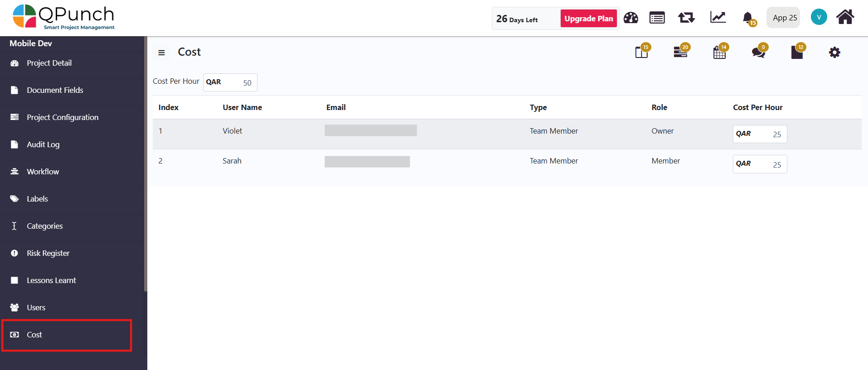Screen dimensions: 868x370
Task: Click the Categories cursor icon in sidebar
Action: point(14,226)
